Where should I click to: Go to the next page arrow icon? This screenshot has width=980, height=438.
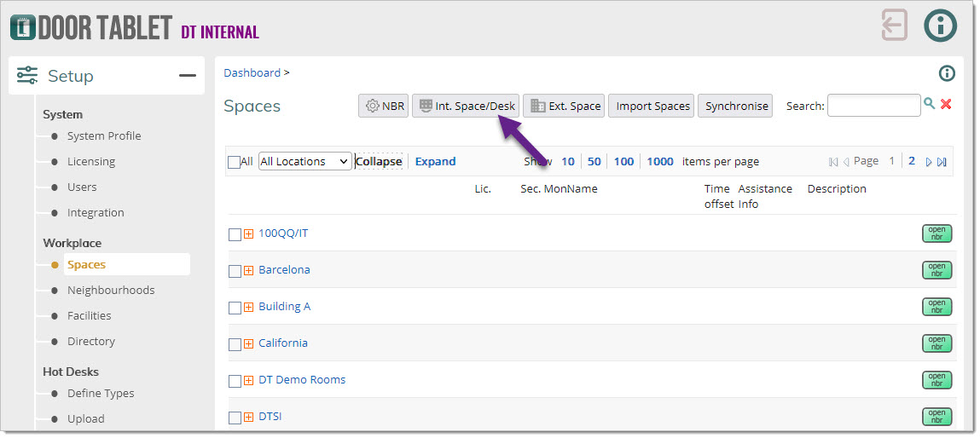click(929, 162)
